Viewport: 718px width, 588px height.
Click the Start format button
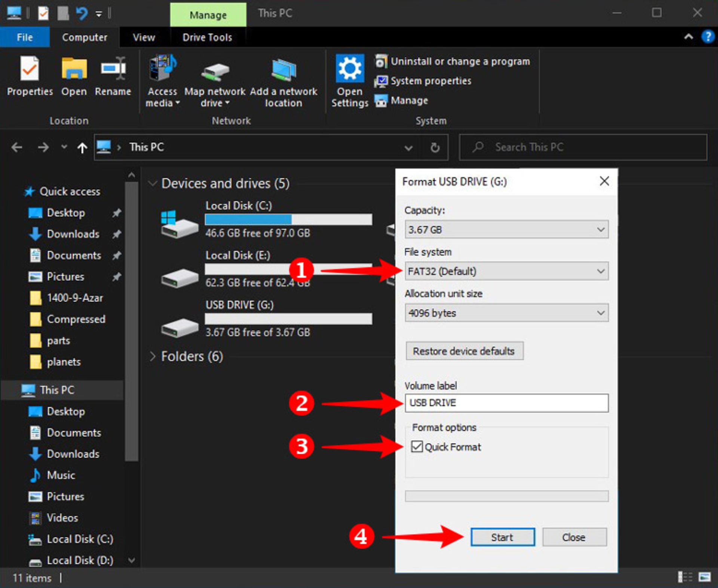tap(502, 537)
